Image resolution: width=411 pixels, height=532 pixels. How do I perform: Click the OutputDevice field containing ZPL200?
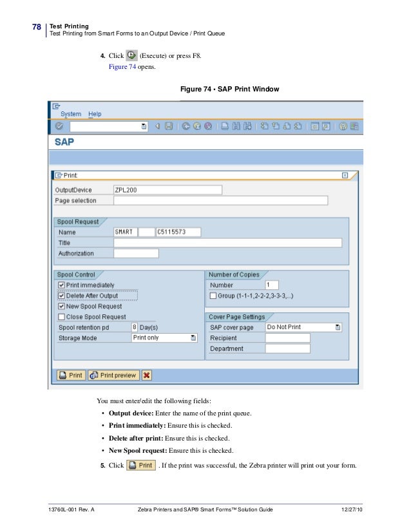pos(167,189)
